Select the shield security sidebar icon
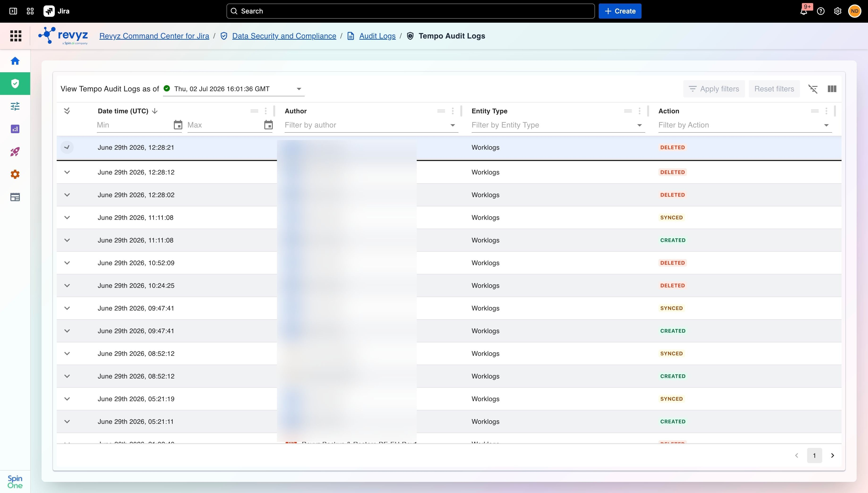This screenshot has height=493, width=868. [15, 84]
